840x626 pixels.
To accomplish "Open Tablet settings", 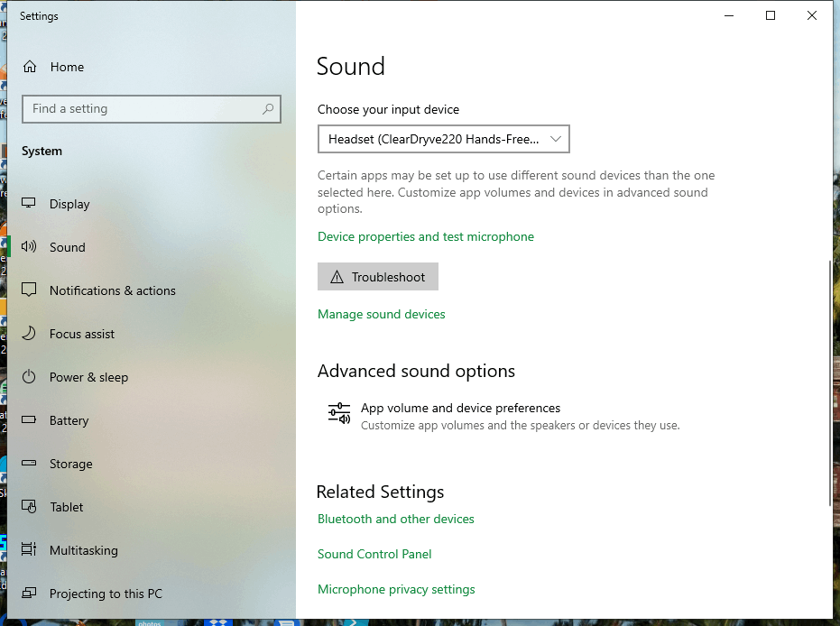I will [x=152, y=507].
